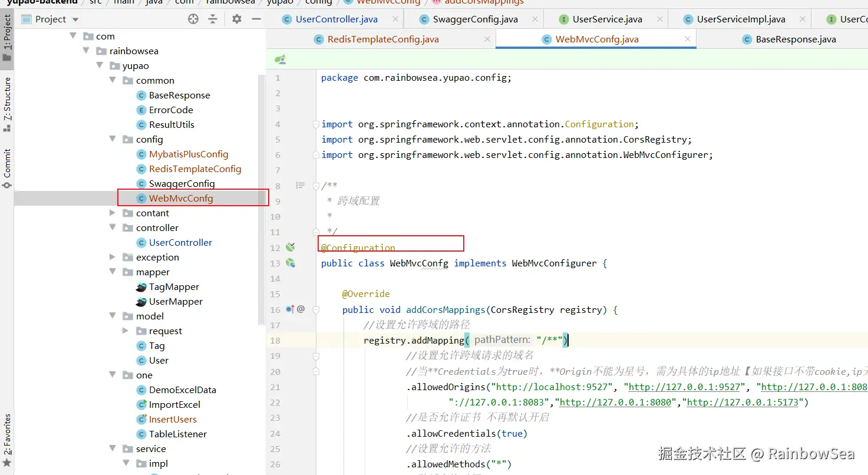Collapse the common package
The image size is (868, 475).
113,80
